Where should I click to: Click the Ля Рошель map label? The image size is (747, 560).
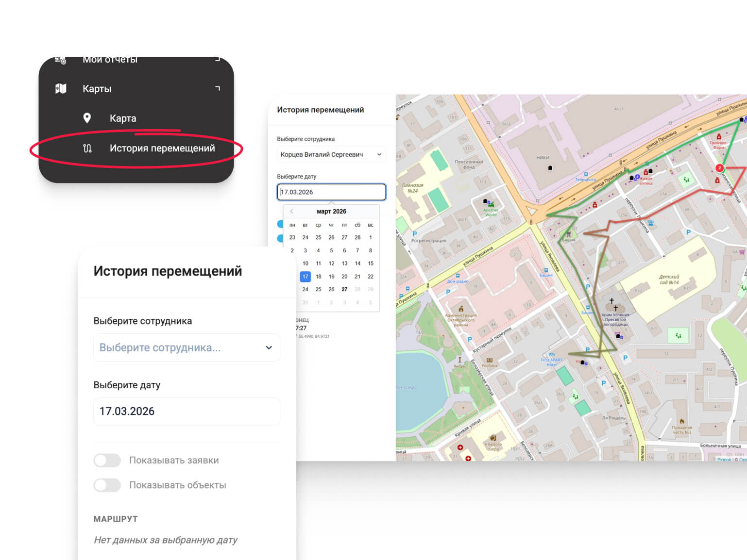click(614, 418)
